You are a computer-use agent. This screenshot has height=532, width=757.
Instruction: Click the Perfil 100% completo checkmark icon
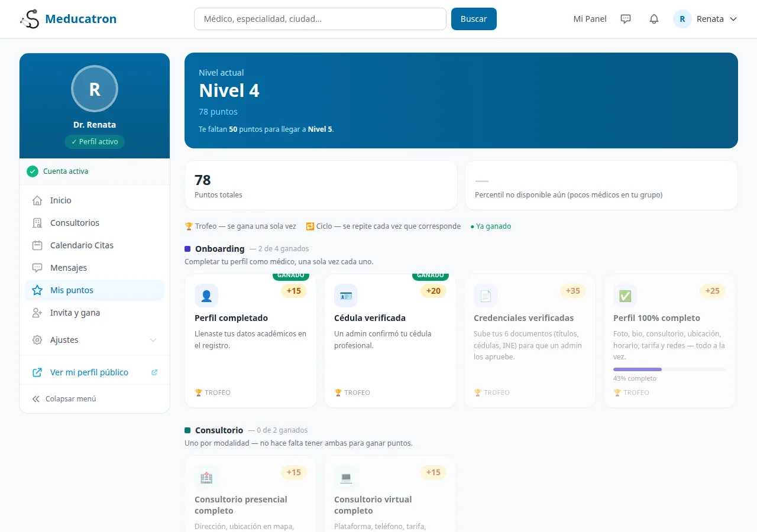pos(625,296)
